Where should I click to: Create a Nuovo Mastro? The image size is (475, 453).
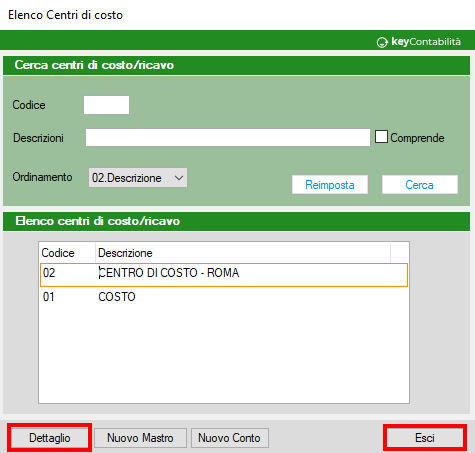point(140,438)
